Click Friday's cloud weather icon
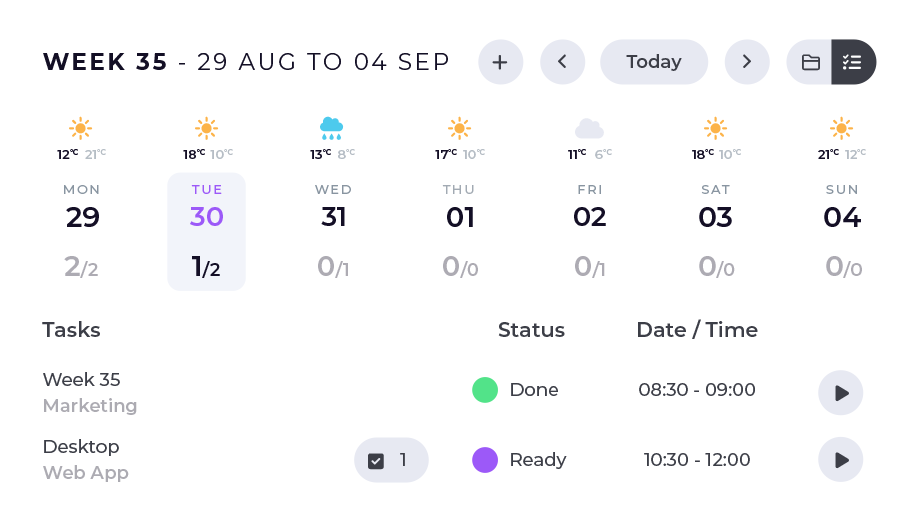This screenshot has width=920, height=522. click(589, 129)
